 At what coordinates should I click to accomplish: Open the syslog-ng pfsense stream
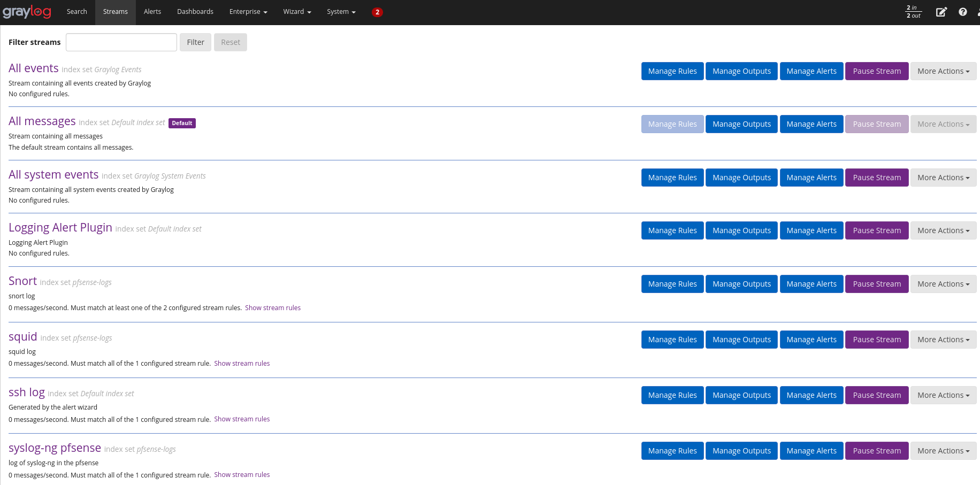[55, 448]
